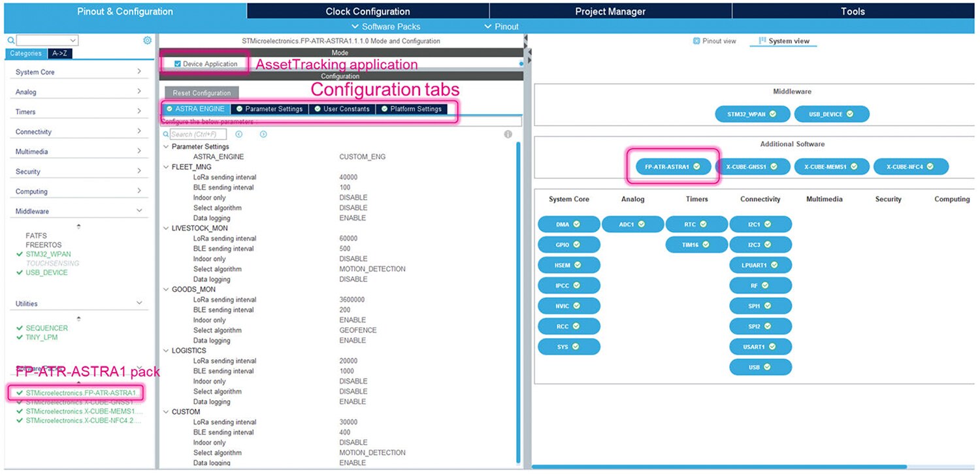This screenshot has height=474, width=980.
Task: Collapse the FLEET_MNG parameter group
Action: (166, 167)
